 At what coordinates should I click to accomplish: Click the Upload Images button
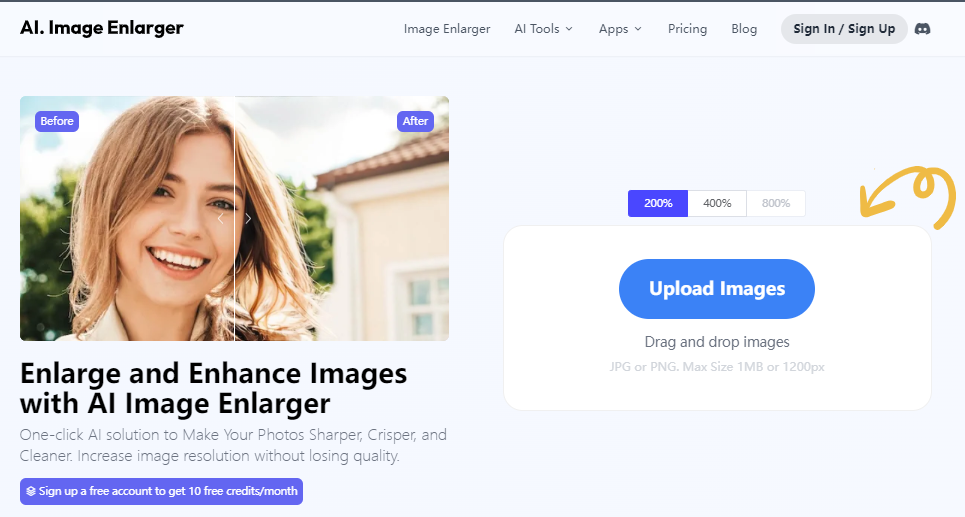[717, 289]
